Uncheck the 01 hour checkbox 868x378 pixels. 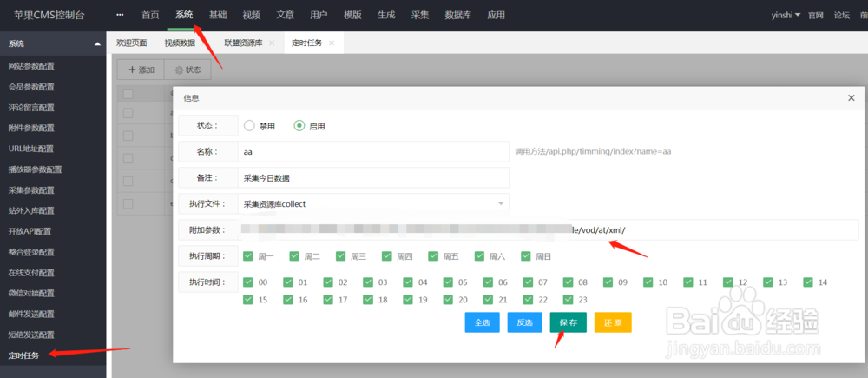[x=288, y=282]
